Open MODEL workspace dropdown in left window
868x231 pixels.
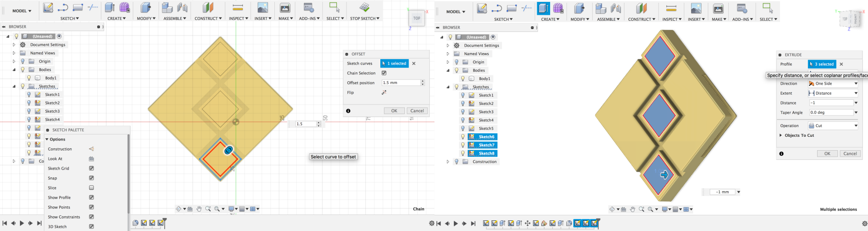point(22,11)
